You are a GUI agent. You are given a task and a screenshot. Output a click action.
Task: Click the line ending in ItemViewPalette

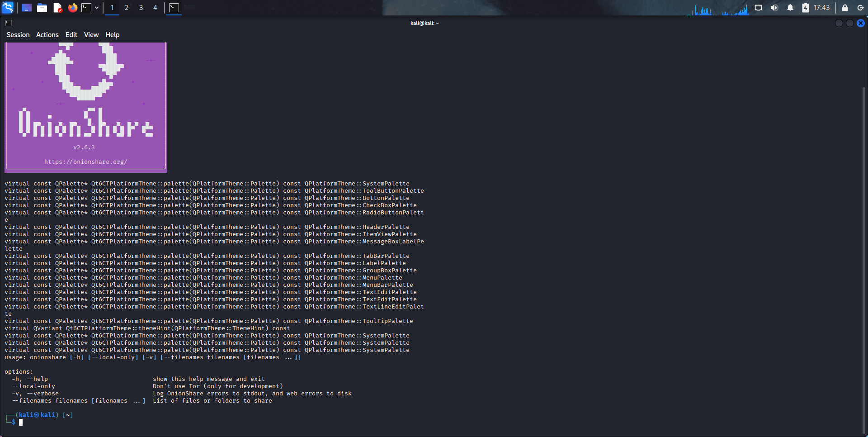tap(211, 234)
